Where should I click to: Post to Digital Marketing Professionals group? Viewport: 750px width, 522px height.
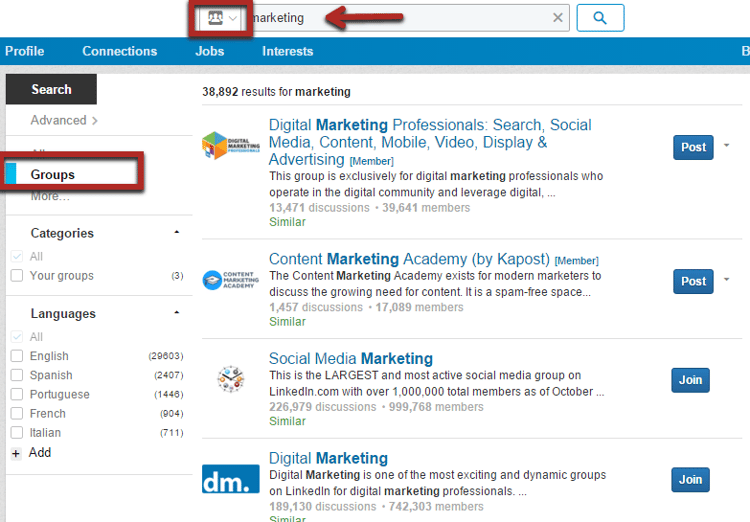click(x=693, y=147)
